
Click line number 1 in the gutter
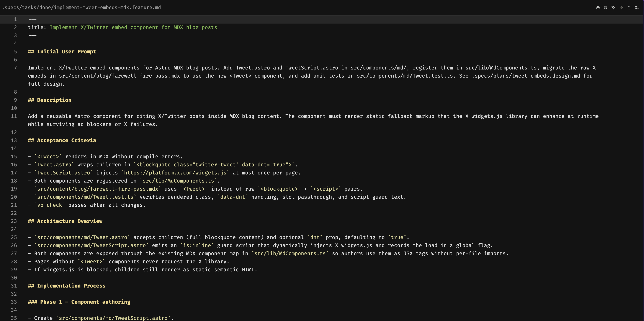pyautogui.click(x=15, y=19)
